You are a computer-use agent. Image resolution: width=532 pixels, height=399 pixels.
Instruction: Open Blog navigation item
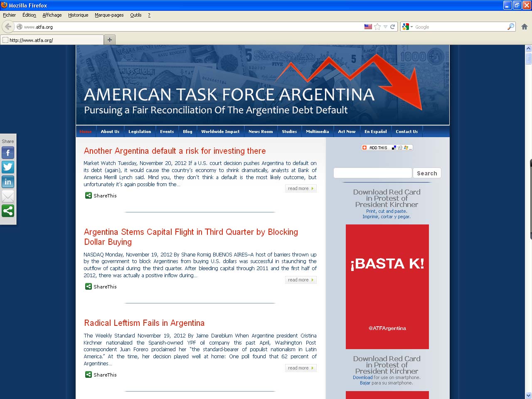coord(187,131)
